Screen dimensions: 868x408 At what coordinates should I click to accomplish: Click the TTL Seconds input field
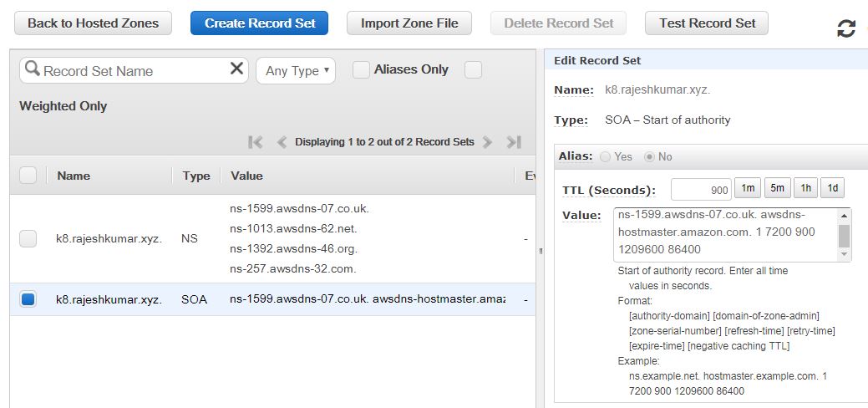click(x=700, y=190)
